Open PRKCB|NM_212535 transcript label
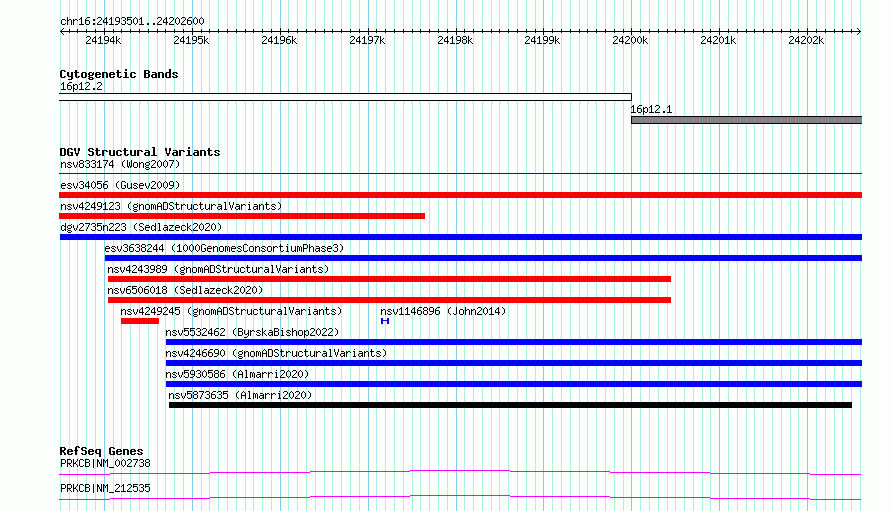 106,488
